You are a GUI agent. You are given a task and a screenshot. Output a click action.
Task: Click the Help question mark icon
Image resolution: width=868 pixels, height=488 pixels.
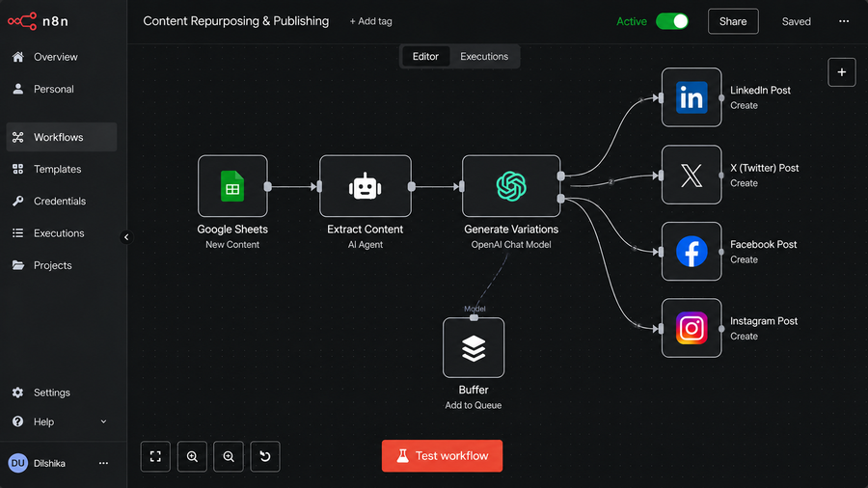click(17, 421)
